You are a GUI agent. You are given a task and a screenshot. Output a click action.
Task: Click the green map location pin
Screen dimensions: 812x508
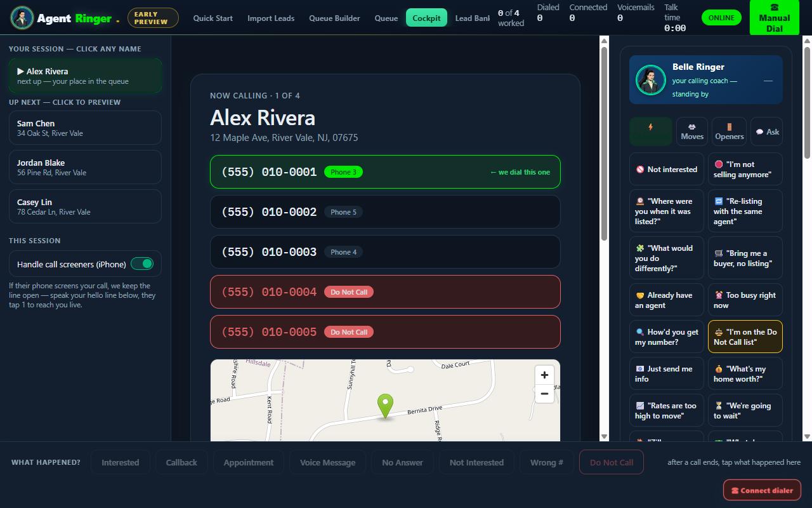point(385,406)
